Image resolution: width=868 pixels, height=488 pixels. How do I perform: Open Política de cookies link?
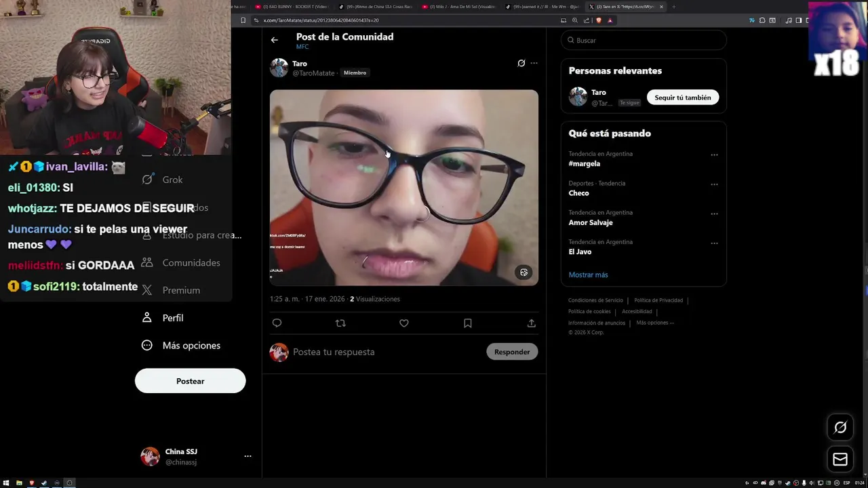point(589,312)
